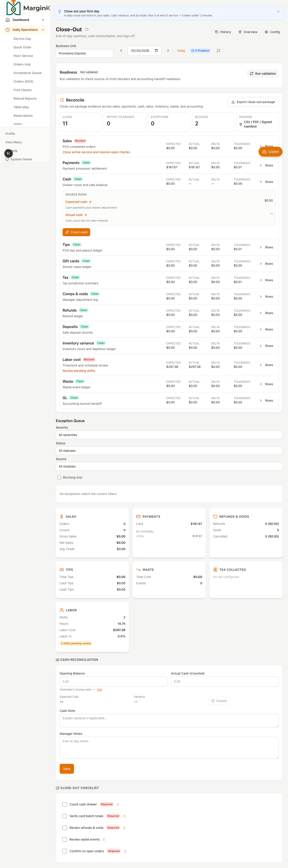Open the calendar picker in date field
The height and width of the screenshot is (868, 288).
tap(156, 51)
